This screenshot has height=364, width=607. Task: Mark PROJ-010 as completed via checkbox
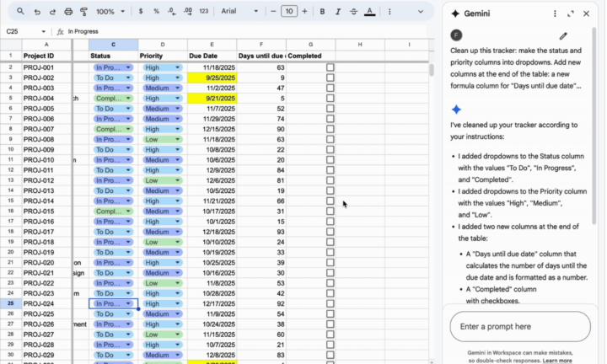tap(330, 160)
